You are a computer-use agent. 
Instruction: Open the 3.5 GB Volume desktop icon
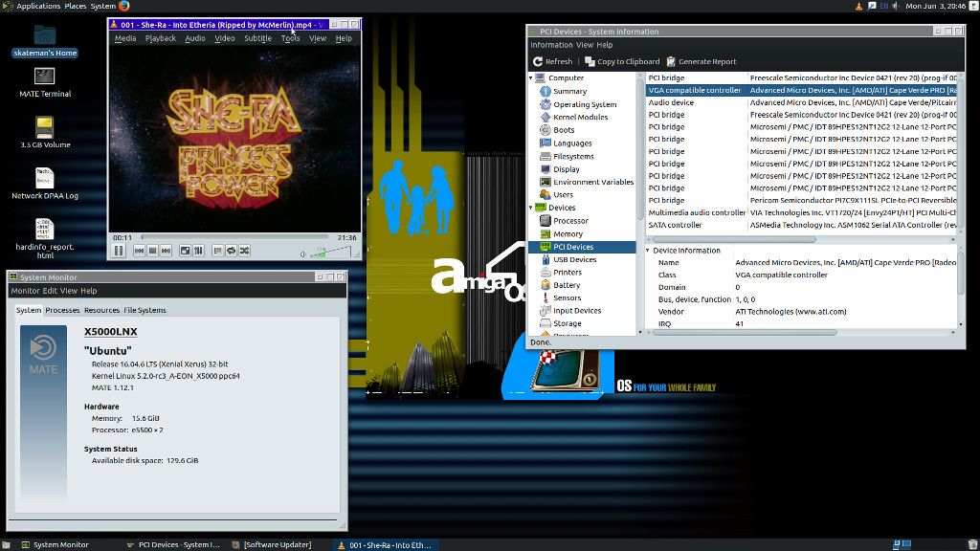pyautogui.click(x=45, y=132)
